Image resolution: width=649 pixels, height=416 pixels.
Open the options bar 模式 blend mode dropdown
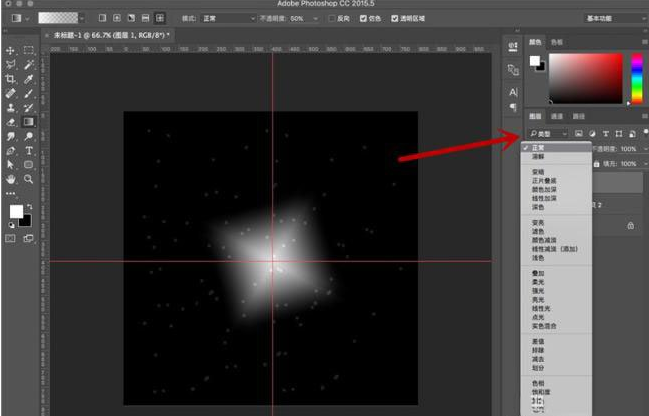tap(229, 19)
